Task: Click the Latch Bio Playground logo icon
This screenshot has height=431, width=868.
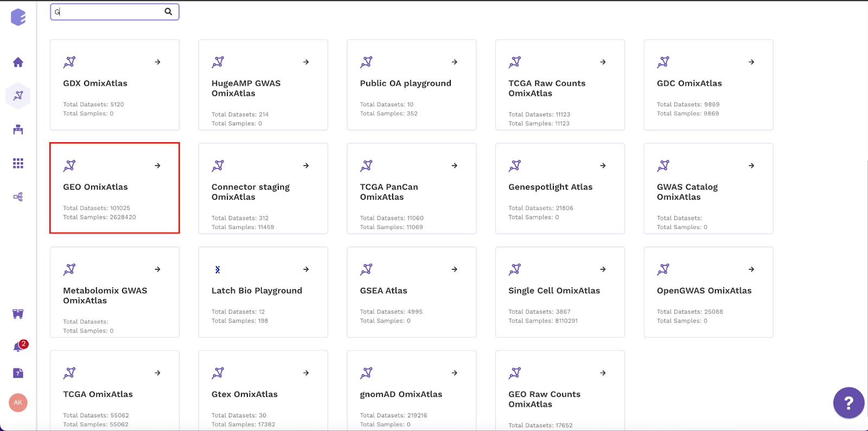Action: tap(218, 269)
